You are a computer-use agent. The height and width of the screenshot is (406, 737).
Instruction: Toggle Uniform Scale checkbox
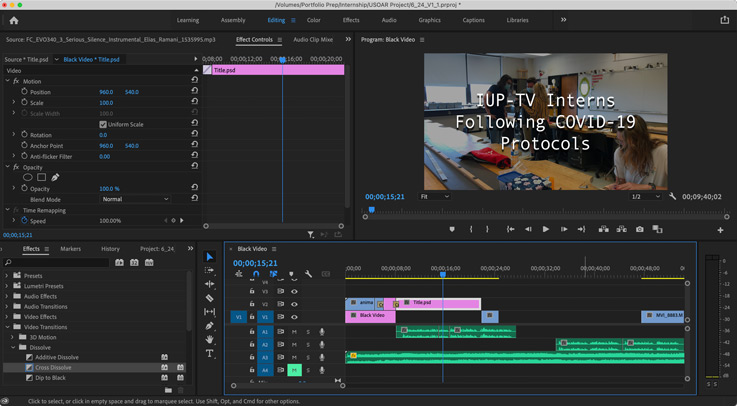[103, 125]
